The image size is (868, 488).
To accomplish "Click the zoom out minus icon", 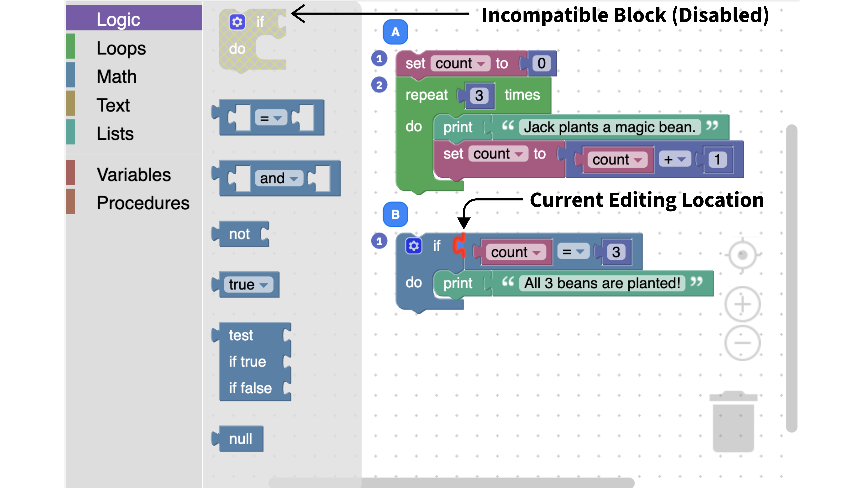I will (742, 343).
